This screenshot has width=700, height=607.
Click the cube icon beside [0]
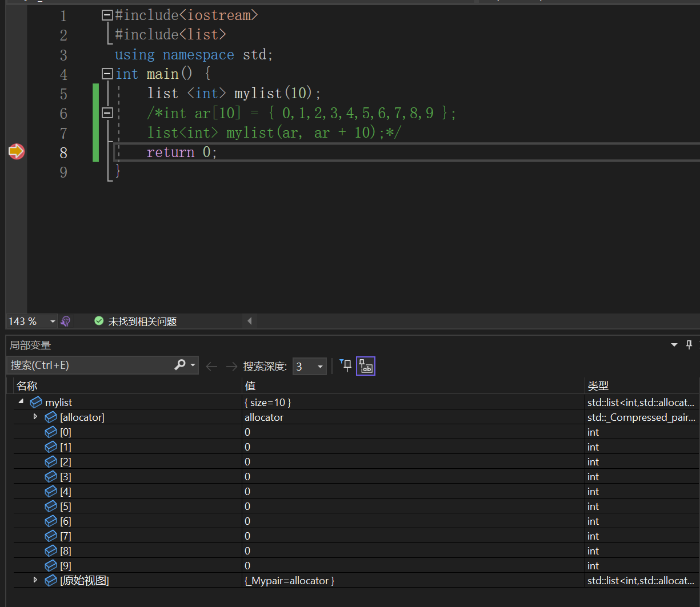pyautogui.click(x=51, y=432)
